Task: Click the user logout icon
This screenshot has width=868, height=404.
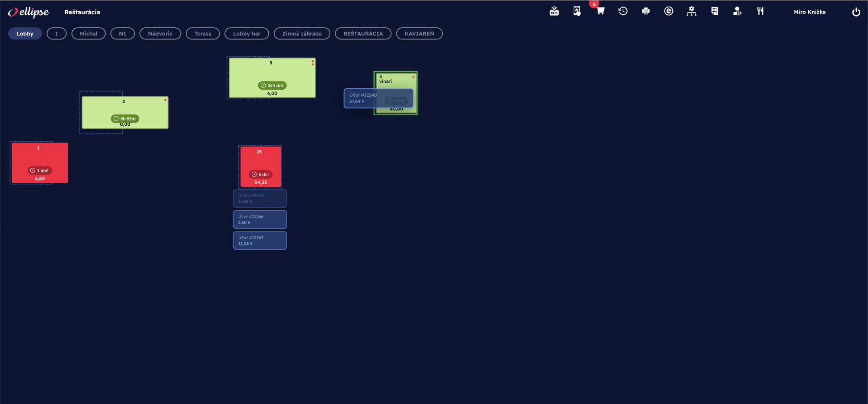Action: 737,12
